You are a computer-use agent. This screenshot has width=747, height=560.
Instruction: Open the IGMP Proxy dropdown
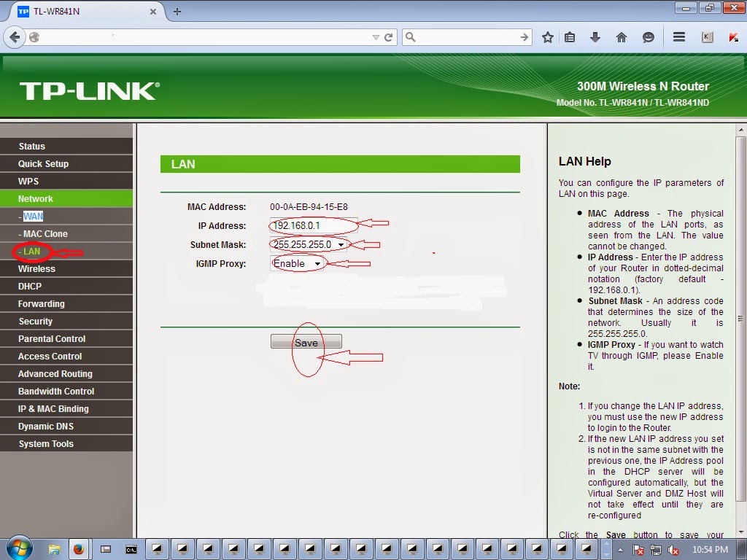[x=318, y=263]
